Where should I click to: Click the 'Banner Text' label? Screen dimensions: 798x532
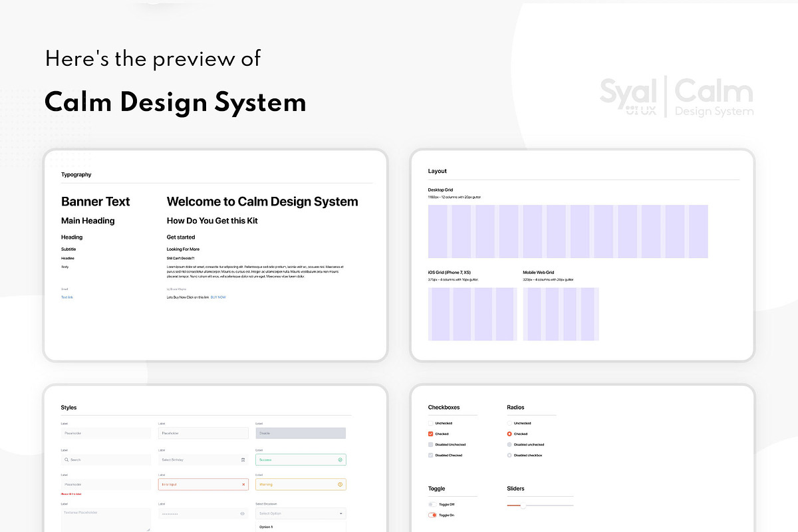(x=96, y=201)
